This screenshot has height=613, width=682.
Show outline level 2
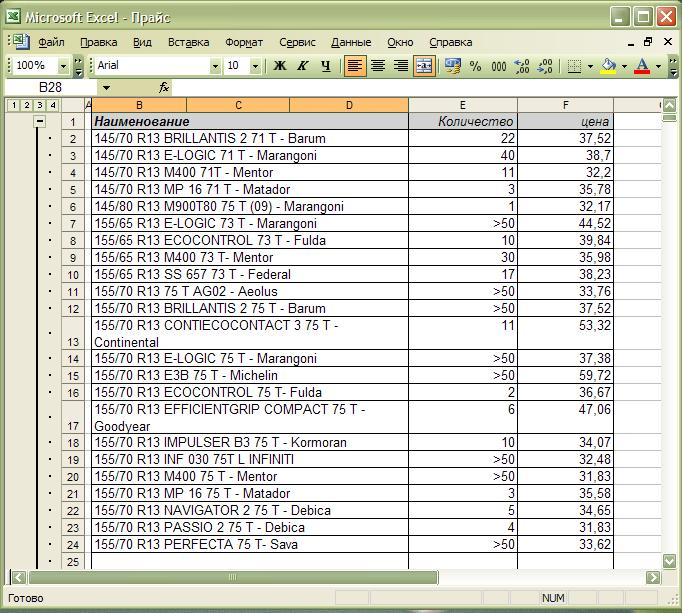[27, 105]
